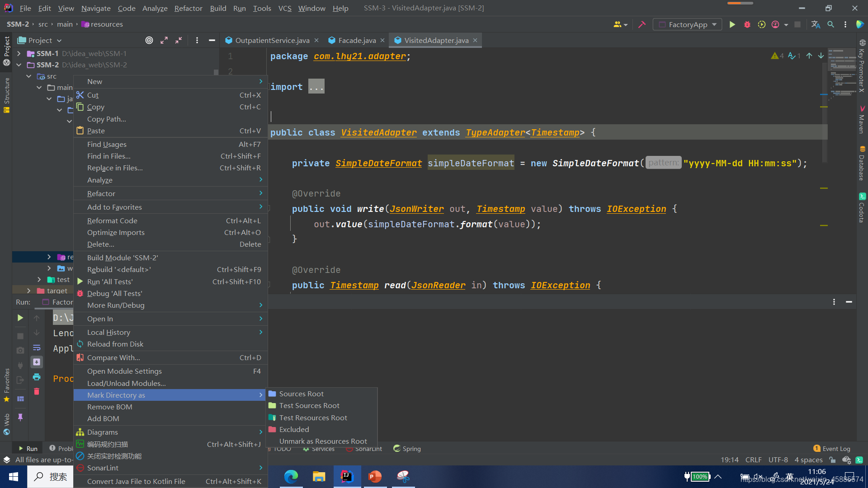Viewport: 868px width, 488px height.
Task: Expand the SSM-2 project tree node
Action: (19, 65)
